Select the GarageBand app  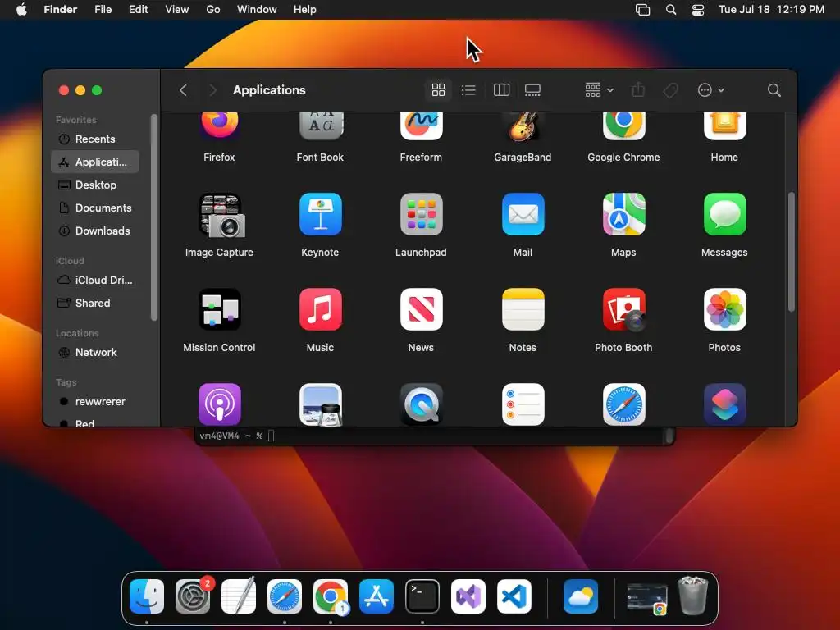tap(523, 126)
